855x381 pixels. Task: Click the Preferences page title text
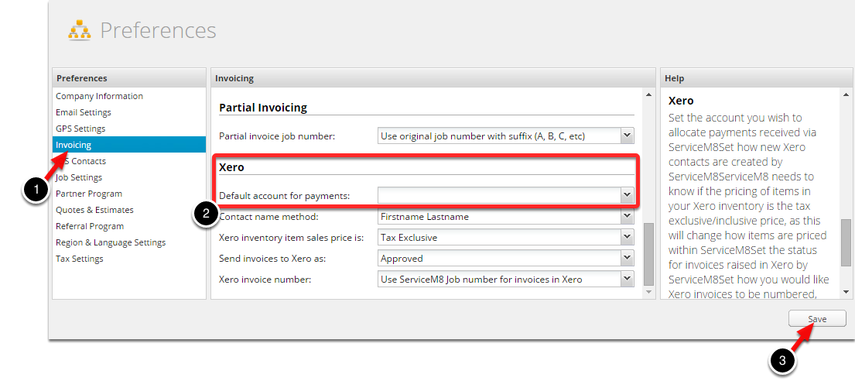click(158, 31)
